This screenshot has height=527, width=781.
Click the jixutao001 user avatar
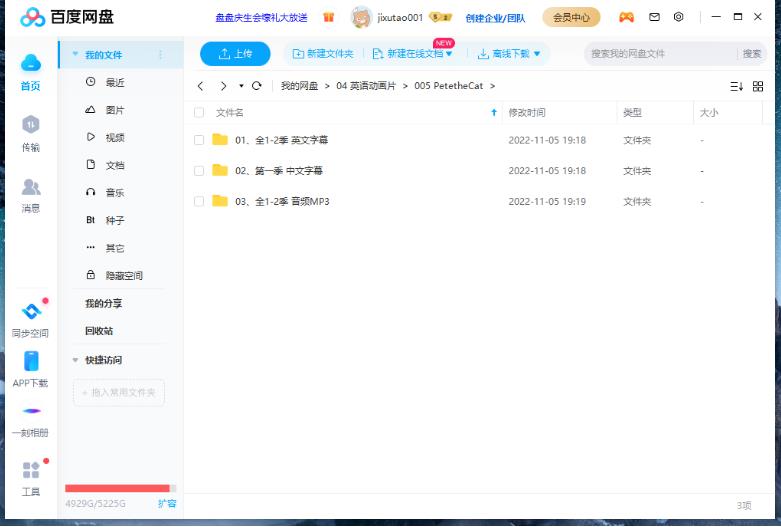(361, 17)
